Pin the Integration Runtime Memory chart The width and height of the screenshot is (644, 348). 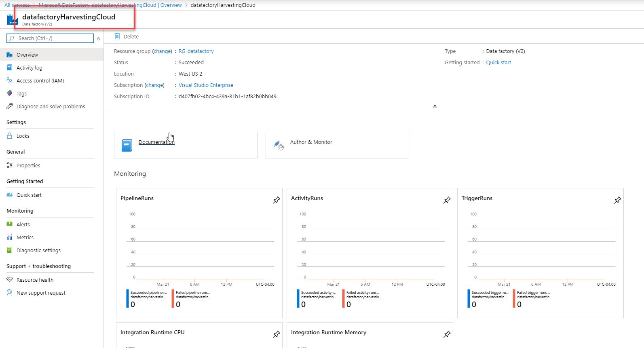[x=447, y=334]
